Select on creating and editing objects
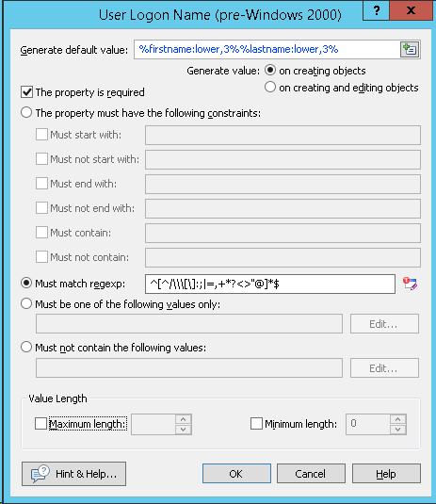436x504 pixels. point(270,87)
